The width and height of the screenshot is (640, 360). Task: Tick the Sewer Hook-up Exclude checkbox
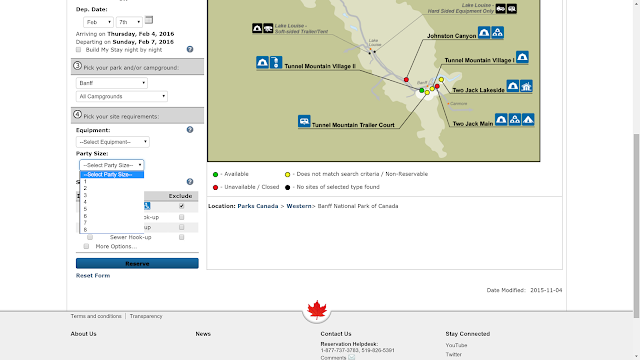(x=182, y=237)
